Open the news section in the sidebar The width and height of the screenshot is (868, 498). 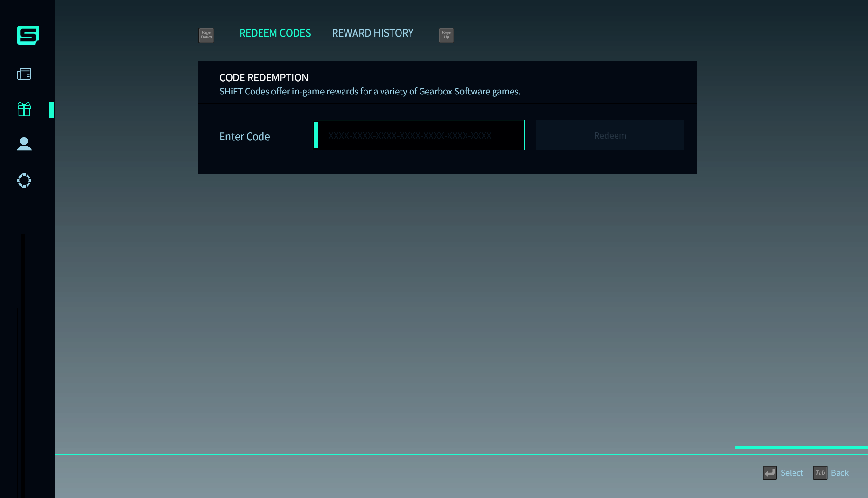tap(24, 74)
